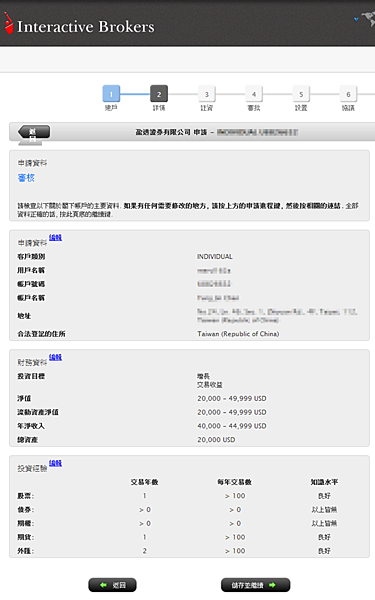The image size is (375, 600).
Task: Go to step 3 in progress bar
Action: click(x=207, y=94)
